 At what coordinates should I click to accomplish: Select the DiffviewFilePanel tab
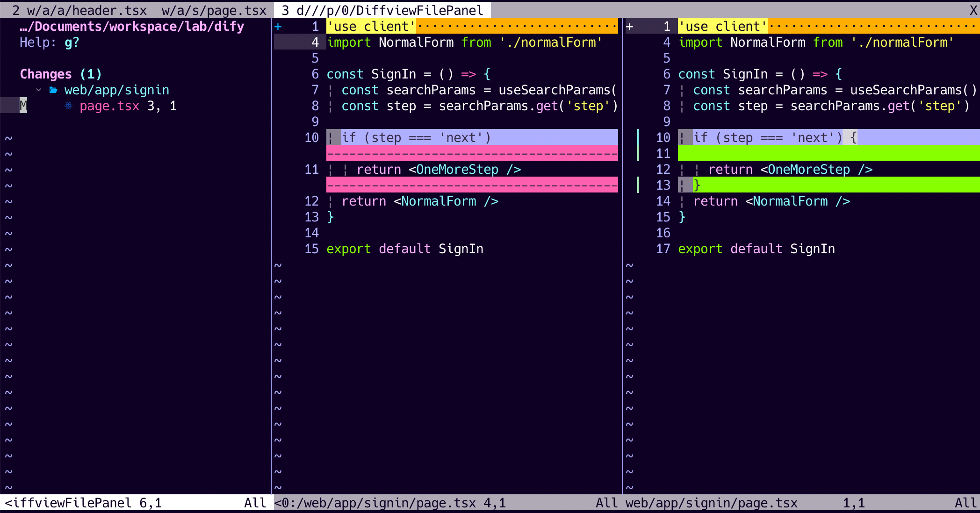point(382,10)
